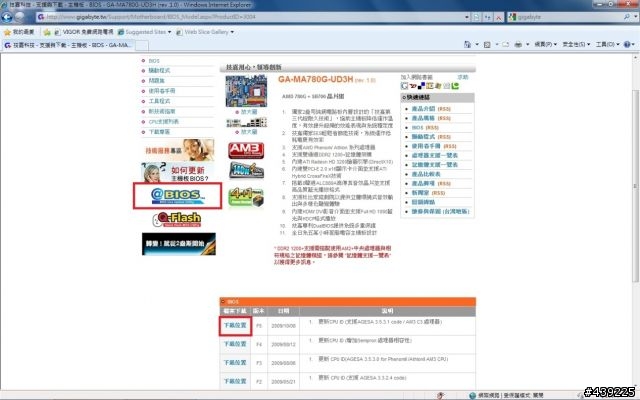Open the @BIOS utility banner

click(x=178, y=196)
